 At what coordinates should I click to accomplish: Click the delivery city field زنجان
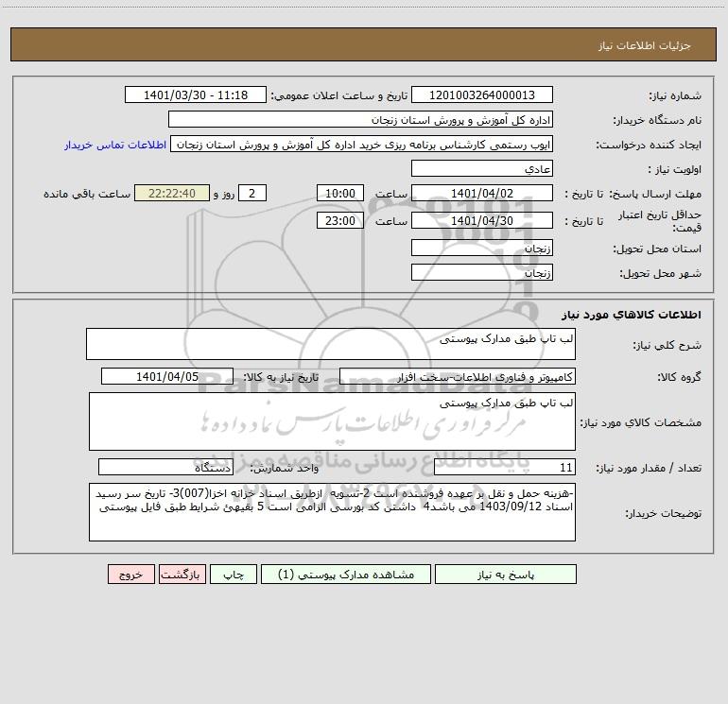[x=482, y=272]
